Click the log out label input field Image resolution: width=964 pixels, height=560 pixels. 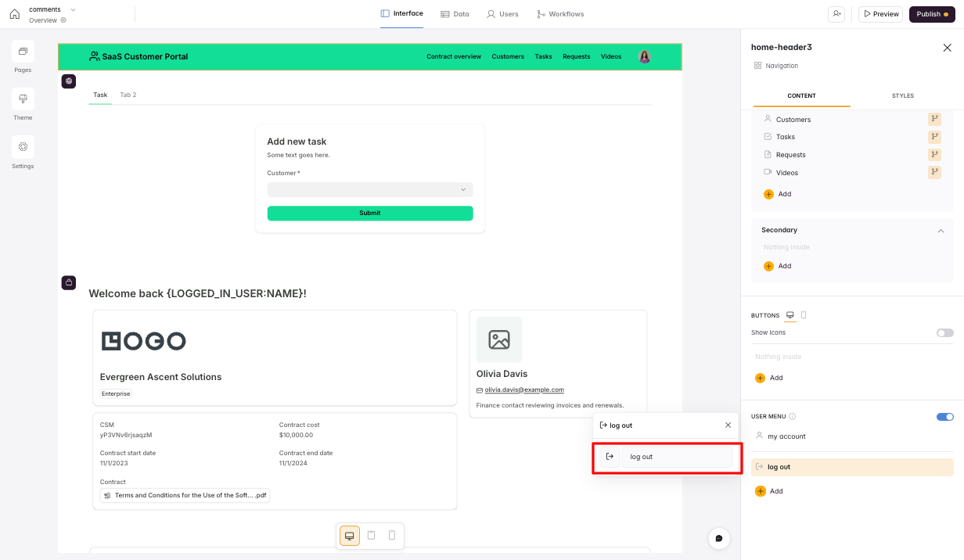677,457
